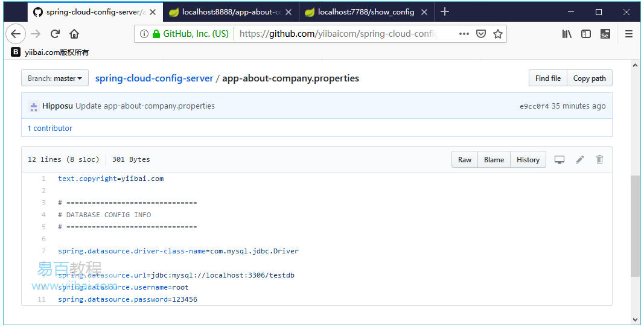Click the Firefox back arrow button

coord(16,34)
